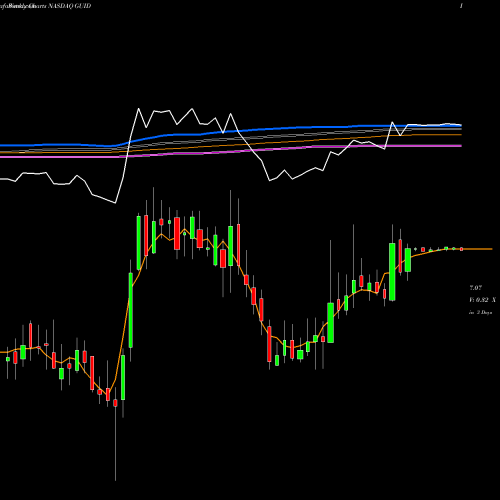The height and width of the screenshot is (500, 500).
Task: Select the tallest green candlestick body
Action: [131, 310]
